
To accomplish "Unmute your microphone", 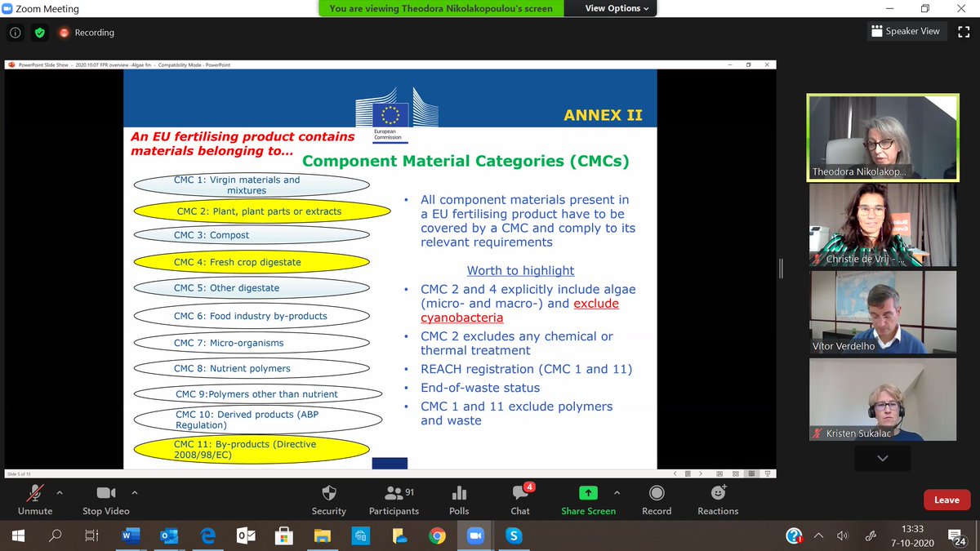I will [34, 500].
